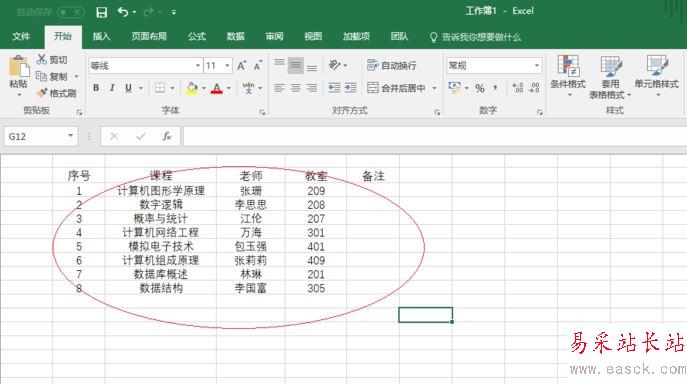The image size is (687, 384).
Task: Decrease indent icon
Action: tap(334, 88)
